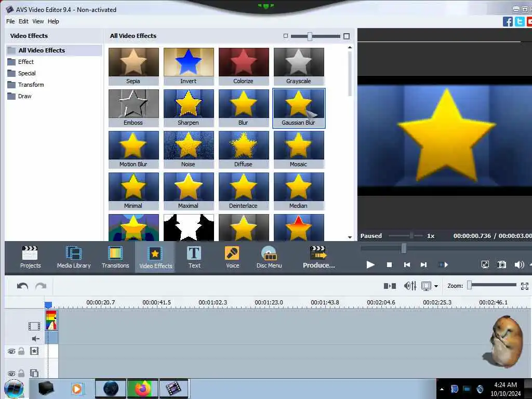Open the File menu
The image size is (532, 399).
[x=10, y=21]
